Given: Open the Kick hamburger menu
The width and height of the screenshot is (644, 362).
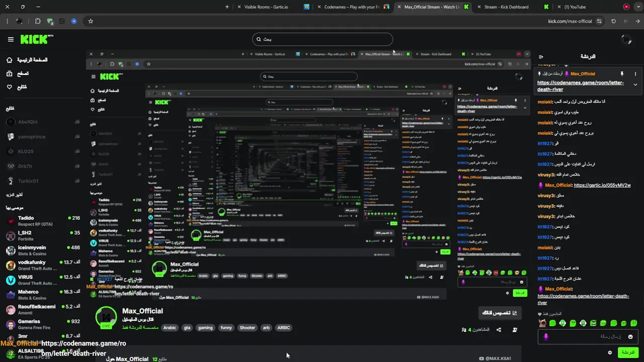Looking at the screenshot, I should click(x=11, y=39).
